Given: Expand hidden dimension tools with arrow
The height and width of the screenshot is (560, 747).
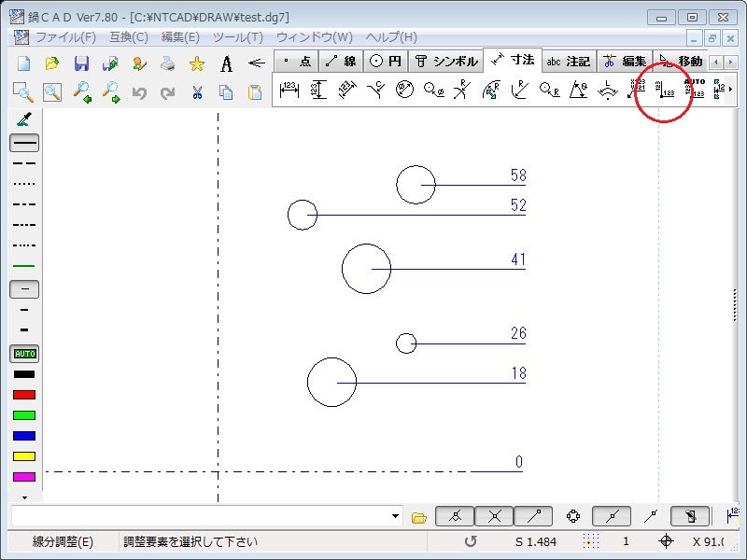Looking at the screenshot, I should coord(730,90).
